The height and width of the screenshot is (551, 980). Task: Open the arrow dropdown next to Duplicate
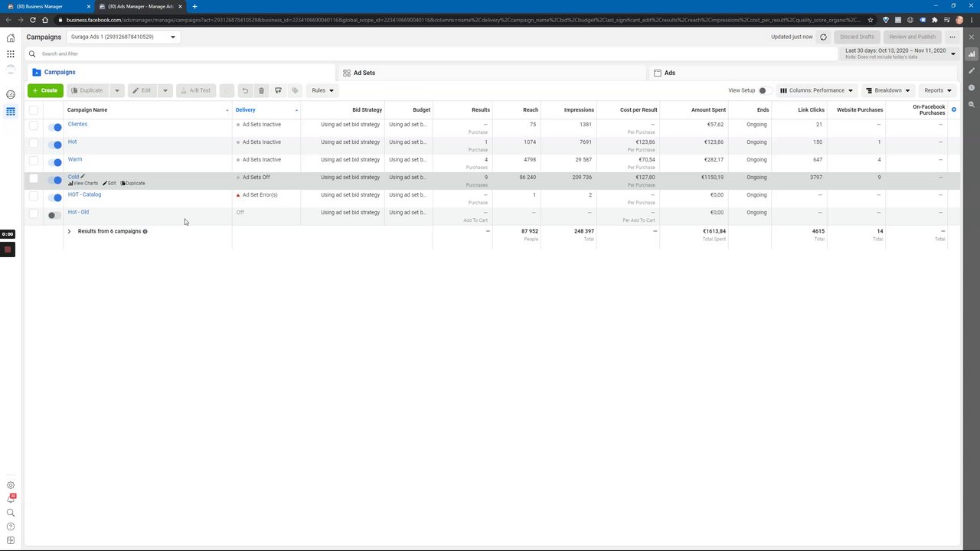coord(117,90)
